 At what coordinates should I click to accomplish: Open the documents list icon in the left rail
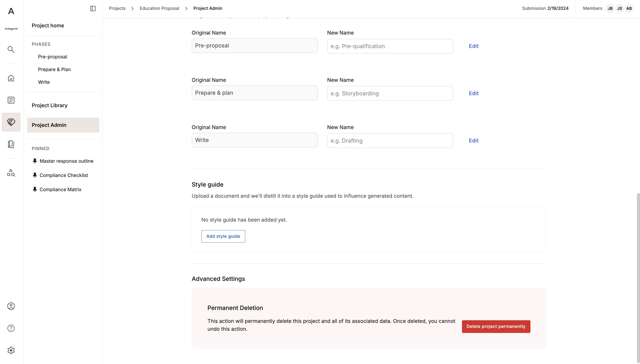coord(11,100)
